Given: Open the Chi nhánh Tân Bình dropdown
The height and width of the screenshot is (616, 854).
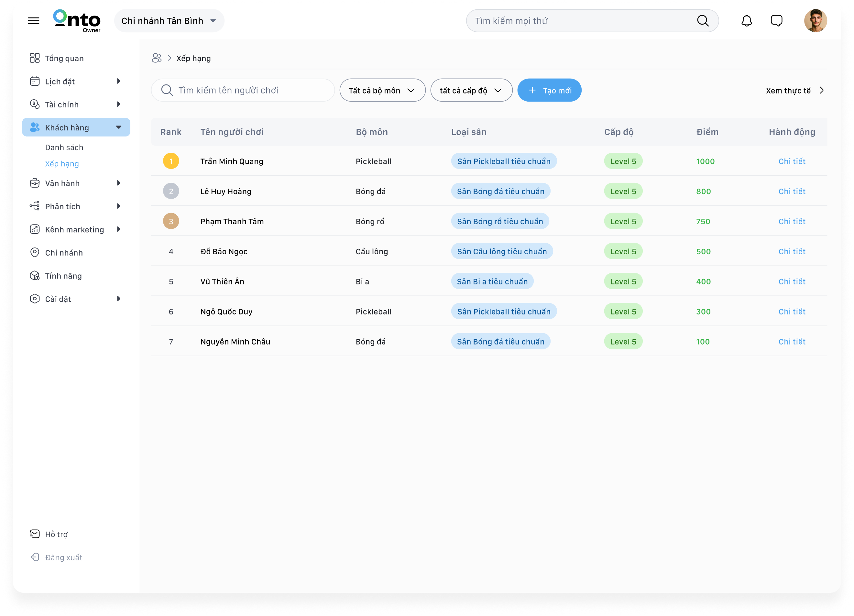Looking at the screenshot, I should [x=169, y=21].
